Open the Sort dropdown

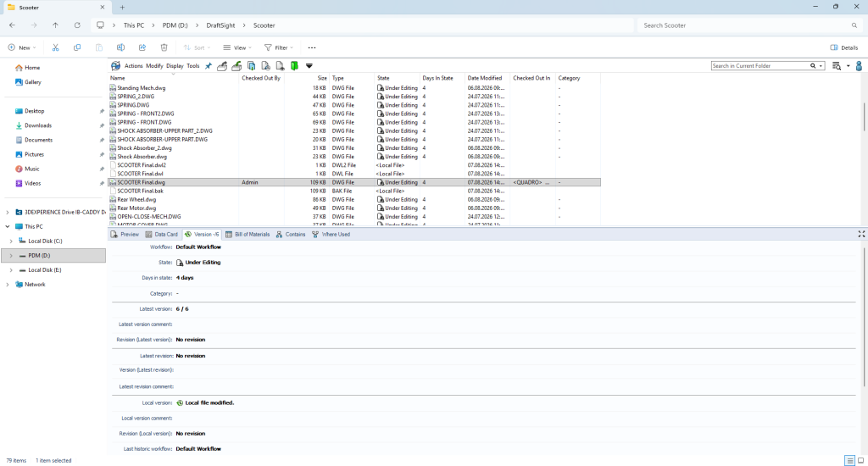pyautogui.click(x=197, y=47)
